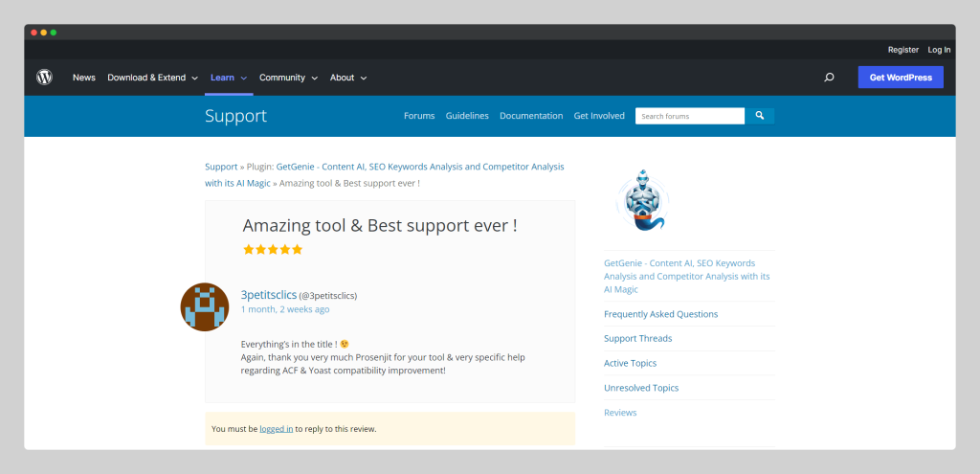The height and width of the screenshot is (474, 980).
Task: Expand the Community menu
Action: point(289,78)
